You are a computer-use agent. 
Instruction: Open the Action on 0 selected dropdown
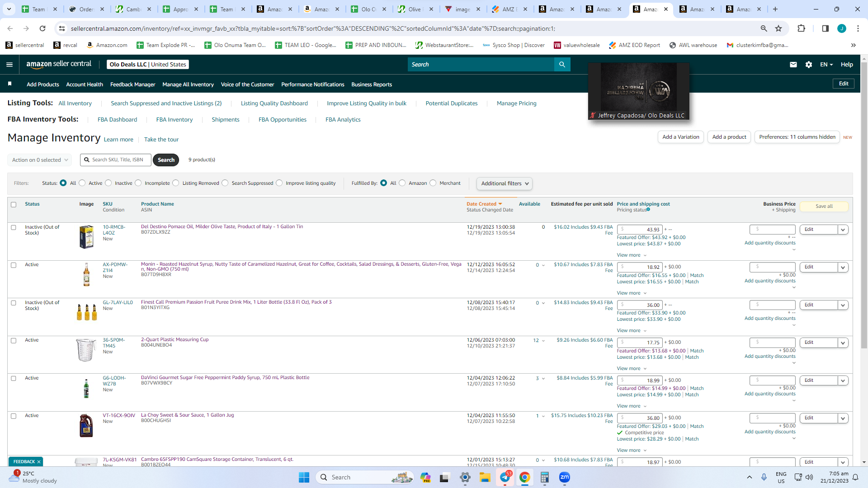click(x=40, y=160)
